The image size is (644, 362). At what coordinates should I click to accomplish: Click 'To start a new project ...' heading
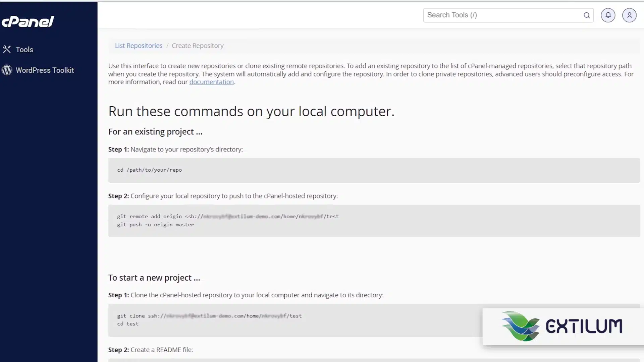pyautogui.click(x=154, y=278)
